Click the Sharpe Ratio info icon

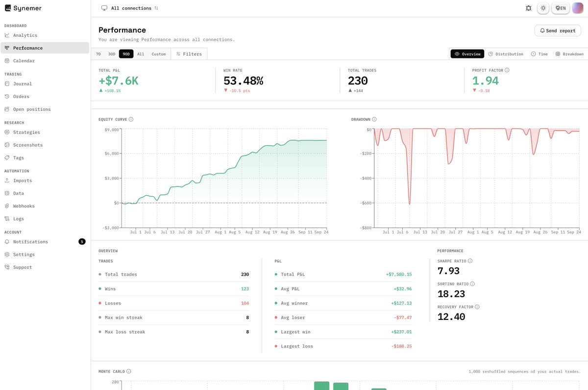(470, 261)
